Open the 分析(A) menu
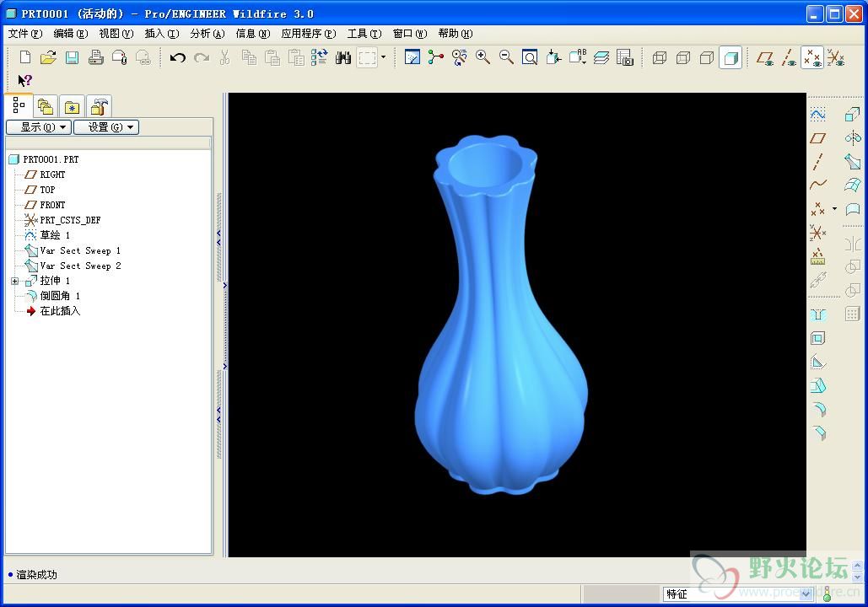The image size is (868, 607). click(207, 34)
